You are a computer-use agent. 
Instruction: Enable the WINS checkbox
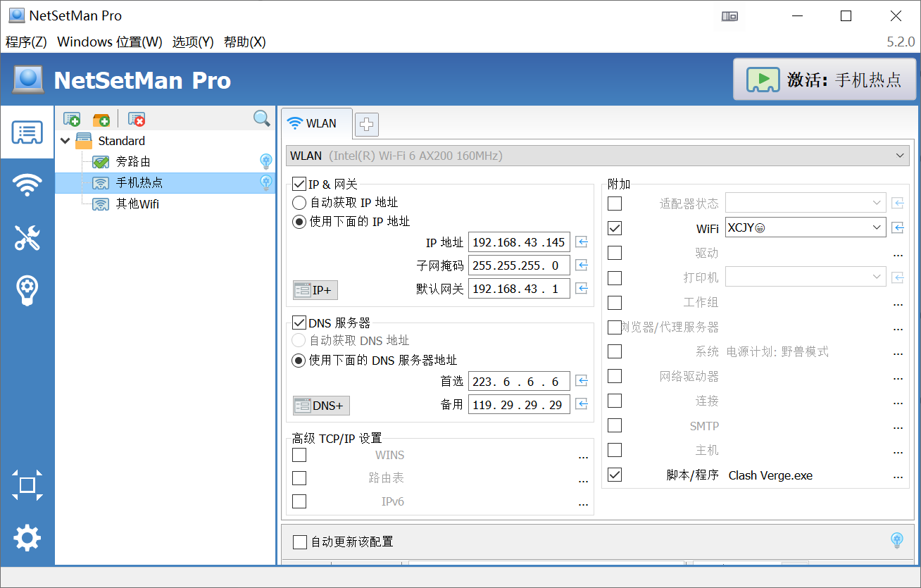tap(299, 455)
